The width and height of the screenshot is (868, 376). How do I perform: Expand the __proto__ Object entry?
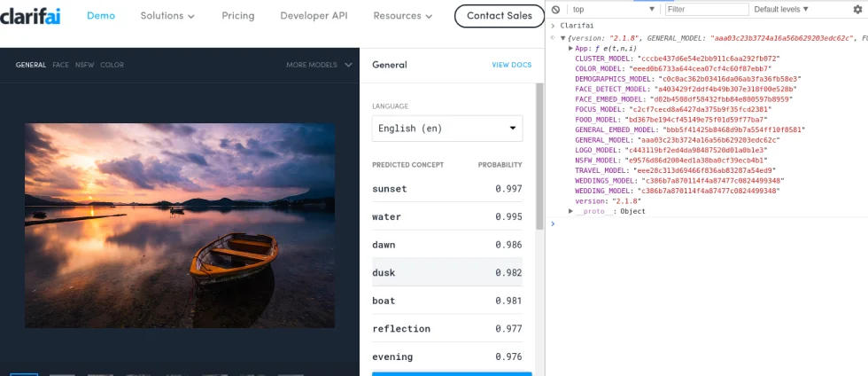tap(571, 211)
